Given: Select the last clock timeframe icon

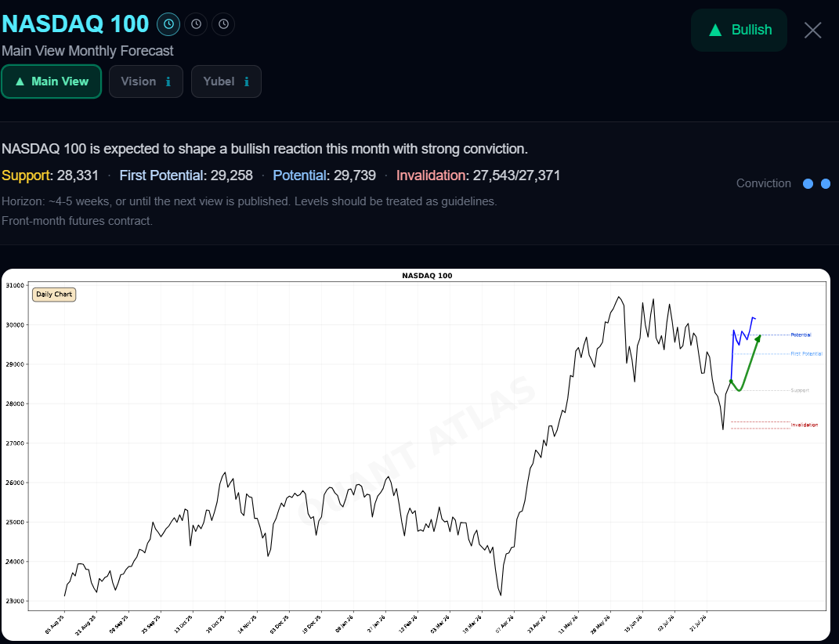Looking at the screenshot, I should pyautogui.click(x=224, y=24).
